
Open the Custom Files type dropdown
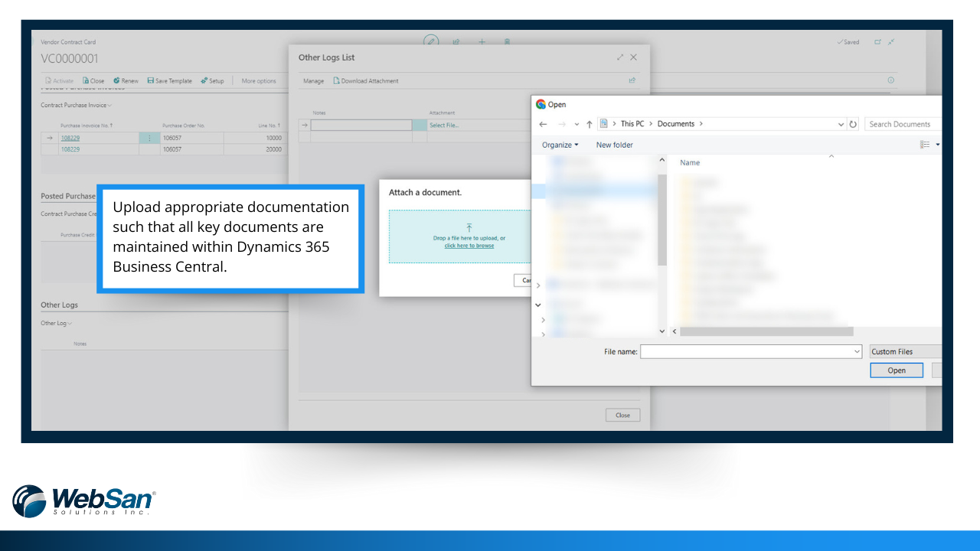point(906,352)
